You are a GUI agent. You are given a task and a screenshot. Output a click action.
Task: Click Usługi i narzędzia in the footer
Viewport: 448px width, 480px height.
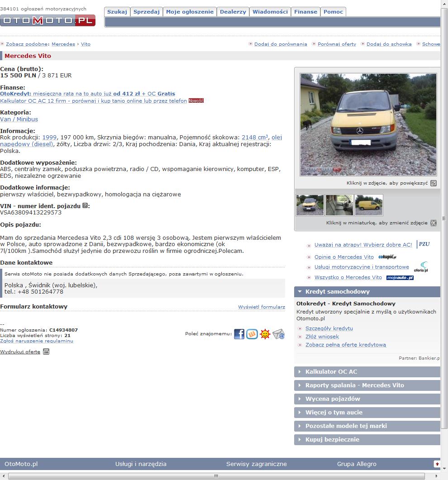click(141, 464)
